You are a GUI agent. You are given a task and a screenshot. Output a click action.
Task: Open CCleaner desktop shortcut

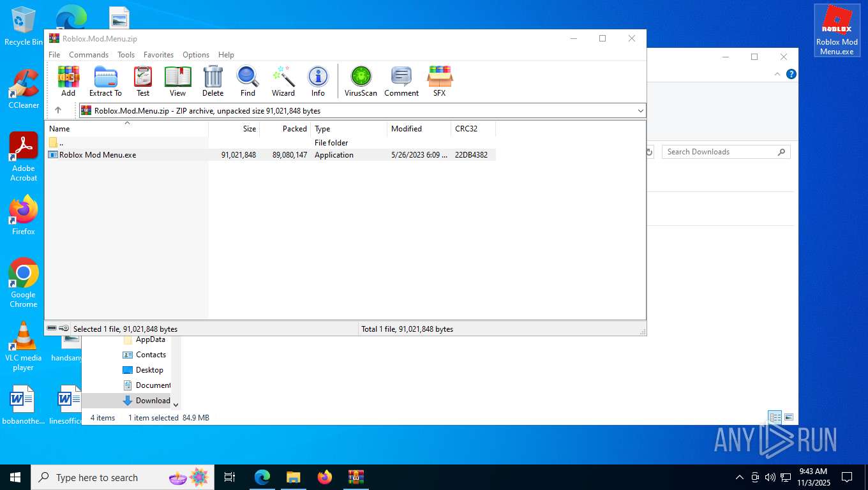click(24, 89)
